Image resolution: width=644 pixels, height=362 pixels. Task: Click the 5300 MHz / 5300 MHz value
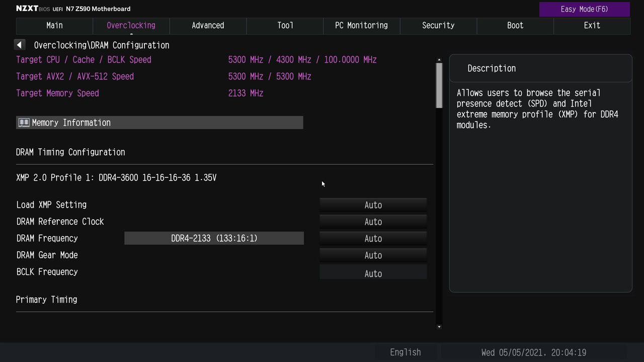(x=270, y=76)
